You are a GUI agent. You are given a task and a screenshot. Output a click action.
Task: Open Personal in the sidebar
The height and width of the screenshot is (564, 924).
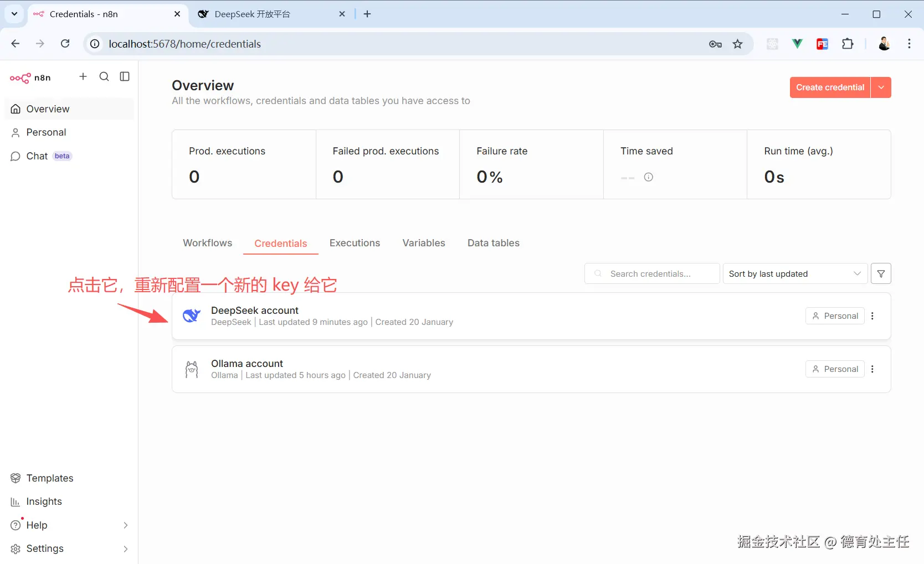point(69,132)
